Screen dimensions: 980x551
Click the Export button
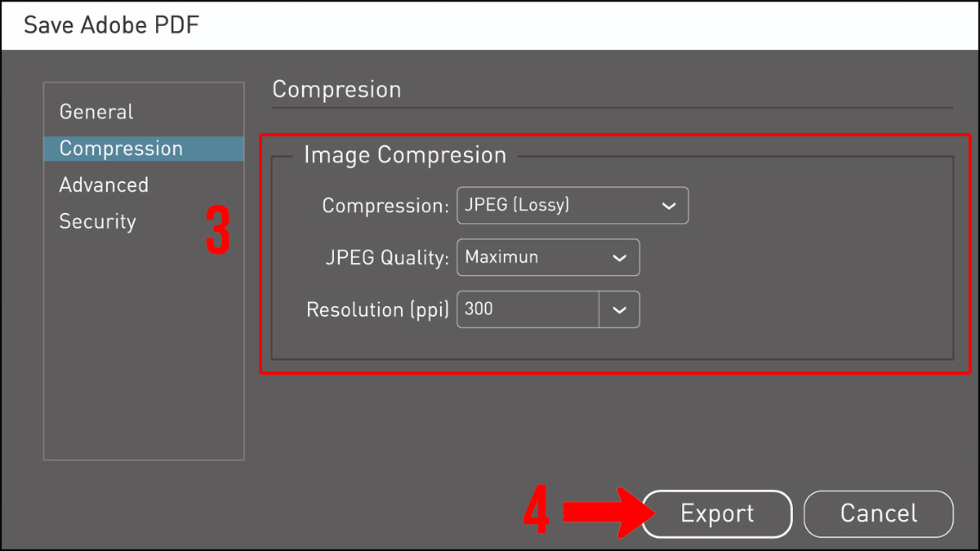tap(717, 513)
